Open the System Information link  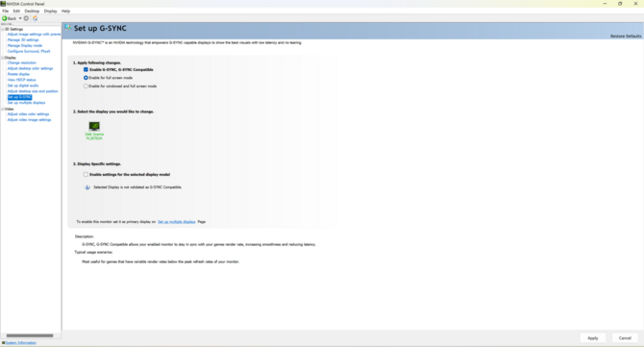click(21, 343)
